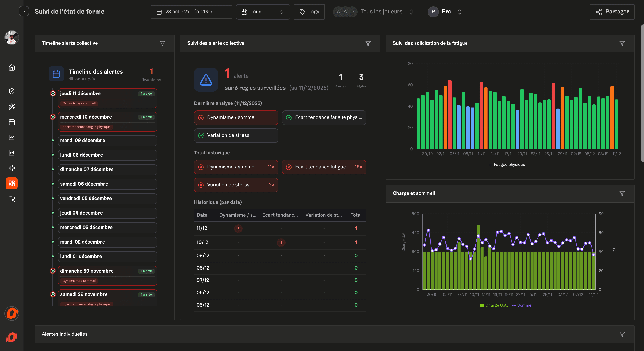This screenshot has height=351, width=644.
Task: Select jeudi 11 décembre timeline entry
Action: click(107, 98)
